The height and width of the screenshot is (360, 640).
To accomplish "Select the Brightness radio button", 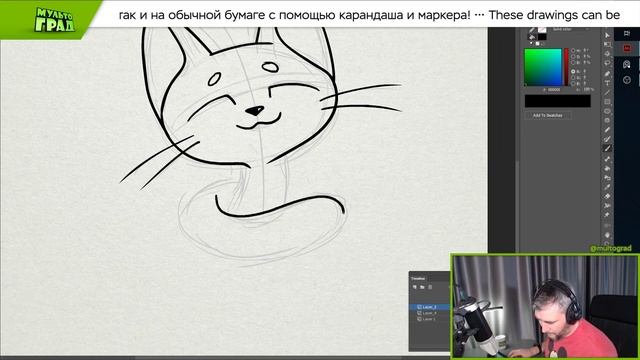I will 573,62.
